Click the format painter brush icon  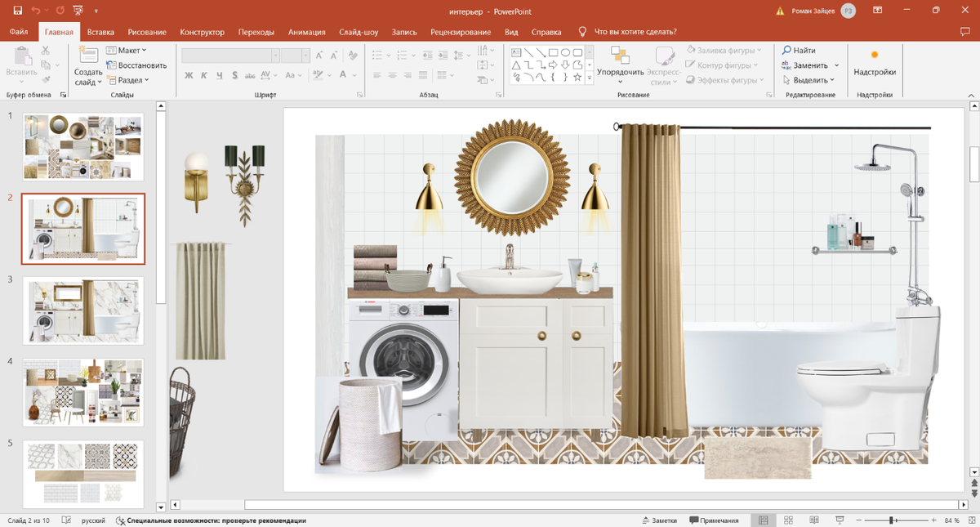[46, 80]
